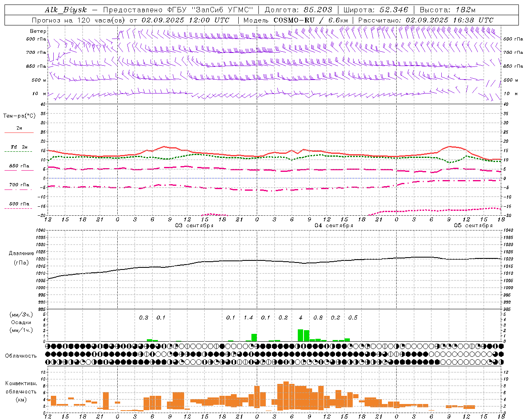The image size is (525, 420).
Task: Click the (мм/3ч.) precipitation unit label
Action: tap(21, 315)
